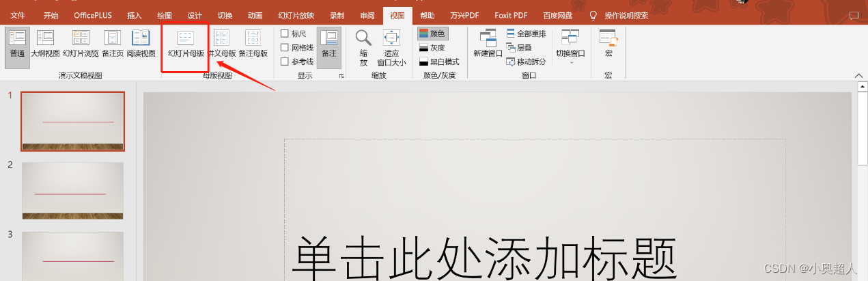The image size is (868, 281).
Task: Click the lightbulb icon beside search
Action: (x=593, y=15)
